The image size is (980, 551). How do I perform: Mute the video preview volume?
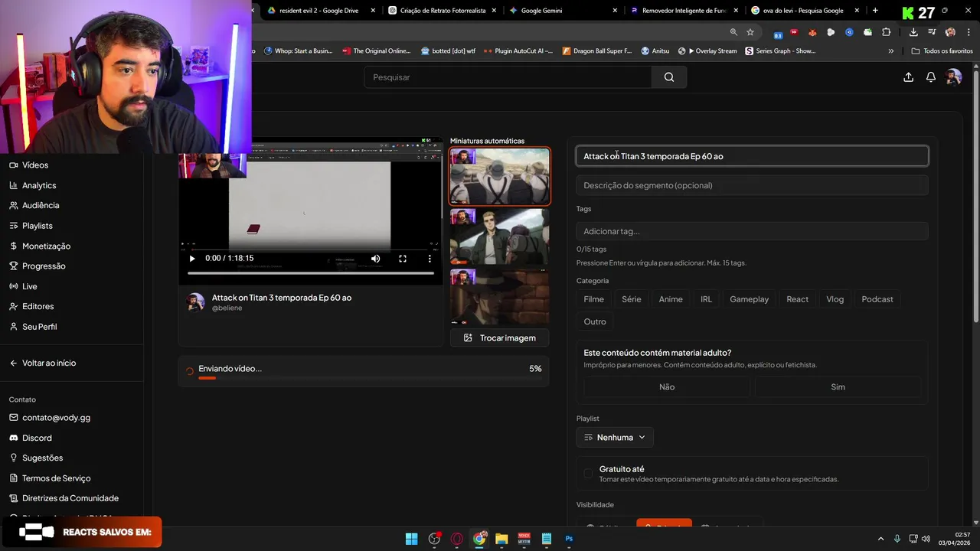point(375,259)
